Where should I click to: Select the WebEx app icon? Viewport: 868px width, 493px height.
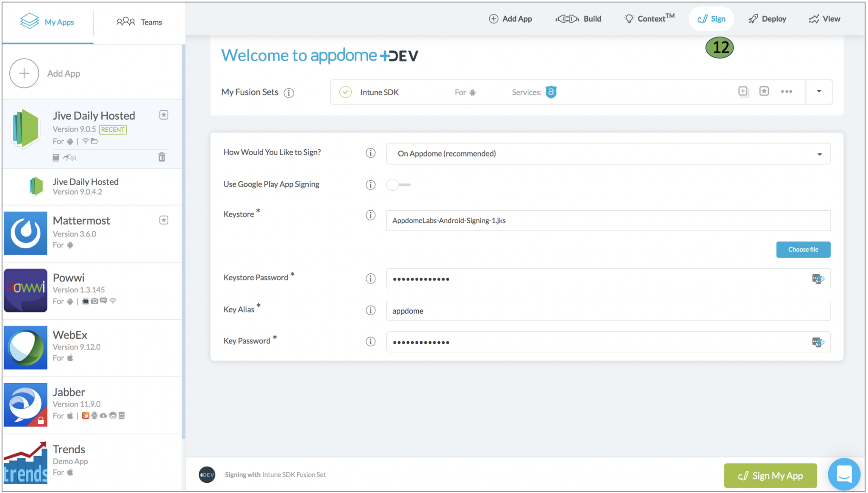(x=25, y=348)
